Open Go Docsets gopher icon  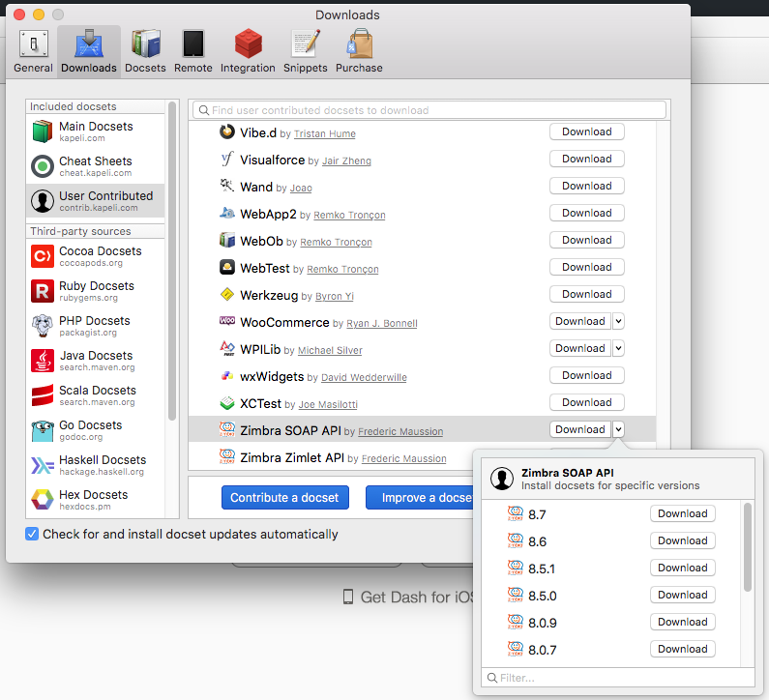pos(43,430)
